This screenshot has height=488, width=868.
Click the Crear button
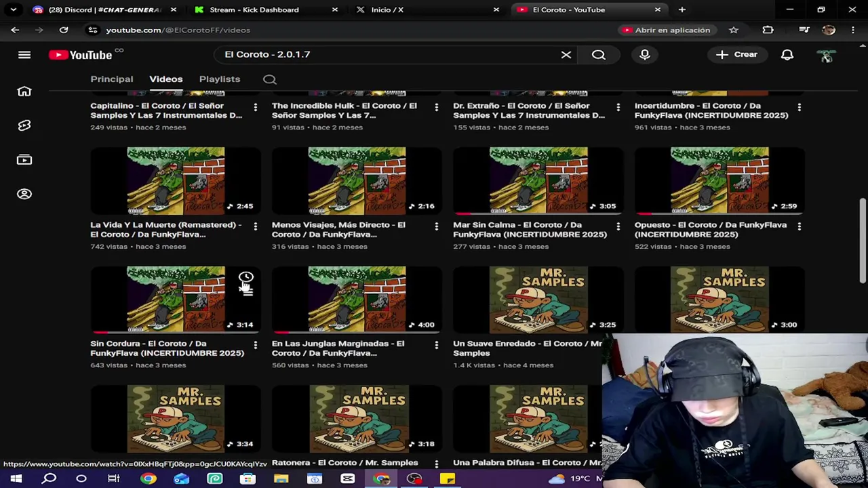click(736, 55)
